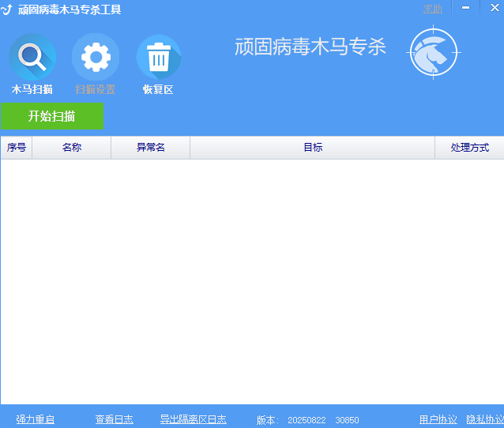Open the 木马扫描 magnifier icon
This screenshot has height=428, width=504.
[32, 57]
